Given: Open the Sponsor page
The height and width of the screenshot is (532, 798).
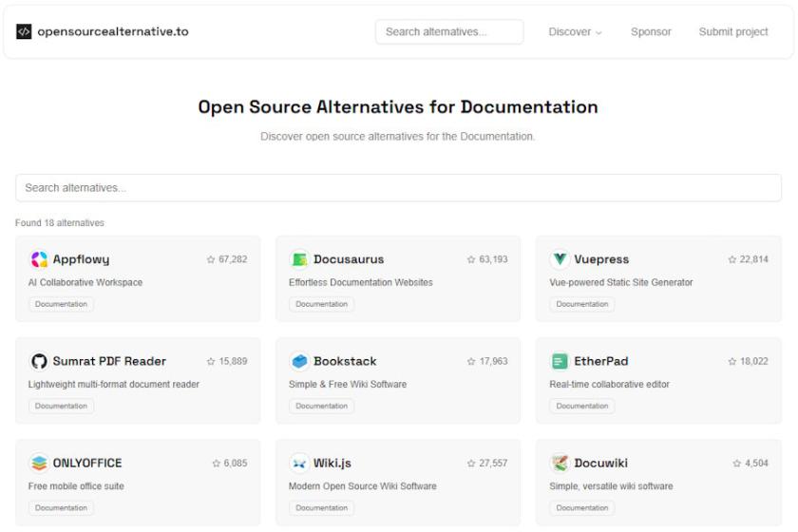Looking at the screenshot, I should 651,31.
